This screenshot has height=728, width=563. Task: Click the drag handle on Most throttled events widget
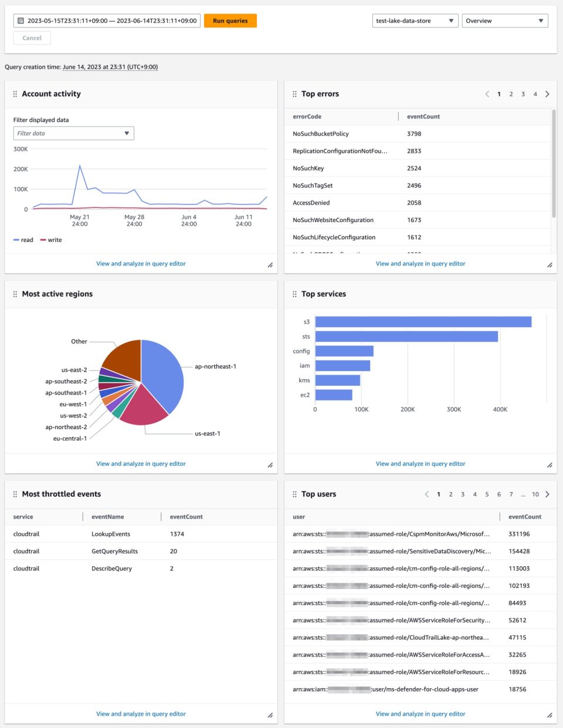(x=15, y=494)
